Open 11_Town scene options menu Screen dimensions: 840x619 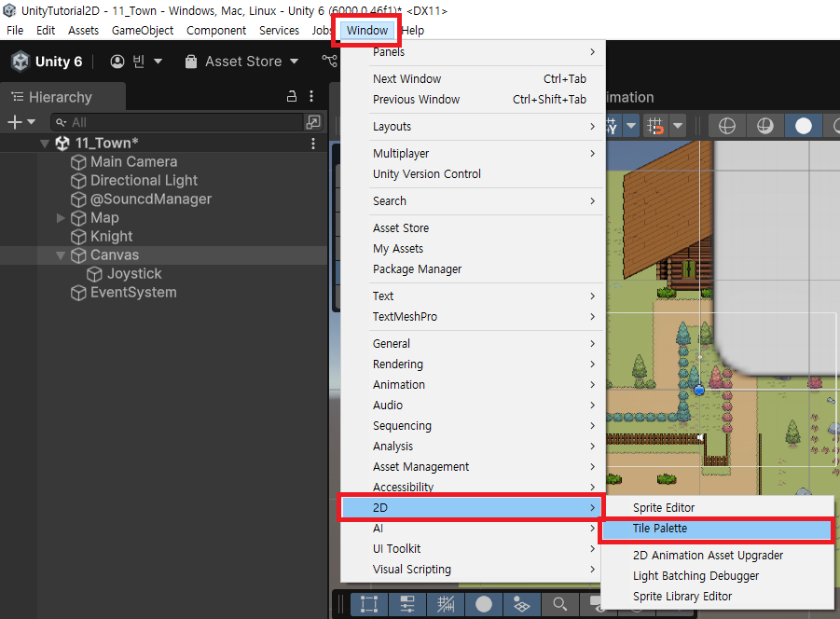coord(313,144)
